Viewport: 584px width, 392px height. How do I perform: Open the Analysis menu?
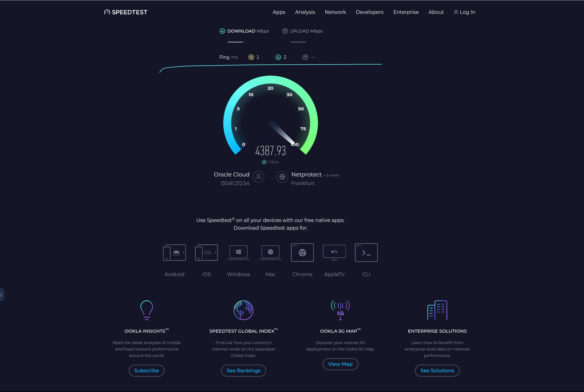coord(305,12)
